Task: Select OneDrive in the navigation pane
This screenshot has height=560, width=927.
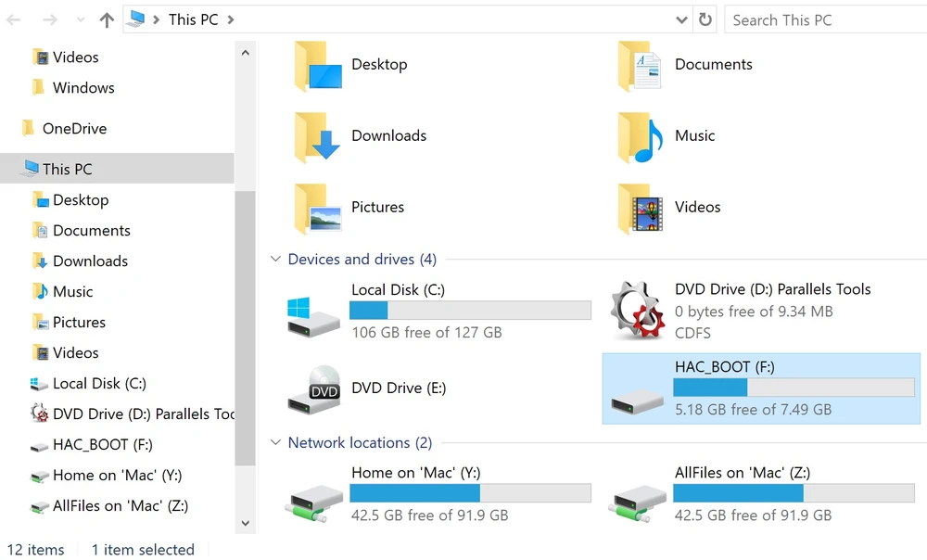Action: [x=74, y=129]
